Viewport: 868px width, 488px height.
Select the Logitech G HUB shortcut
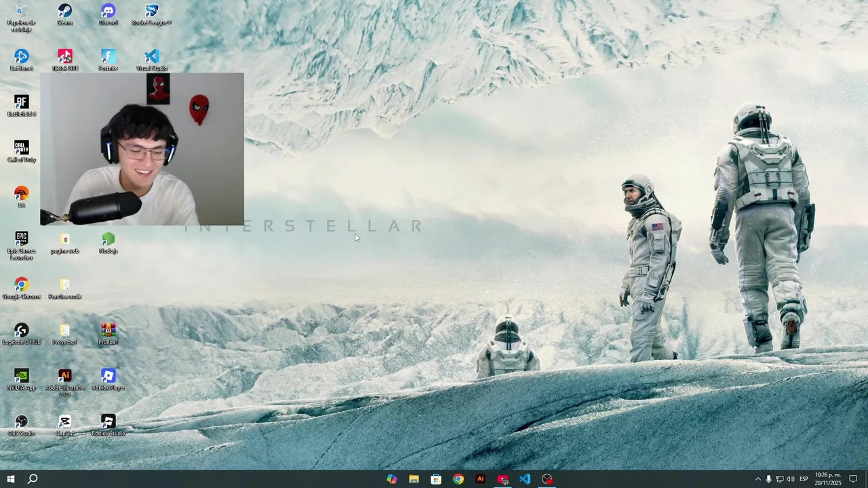[x=22, y=334]
